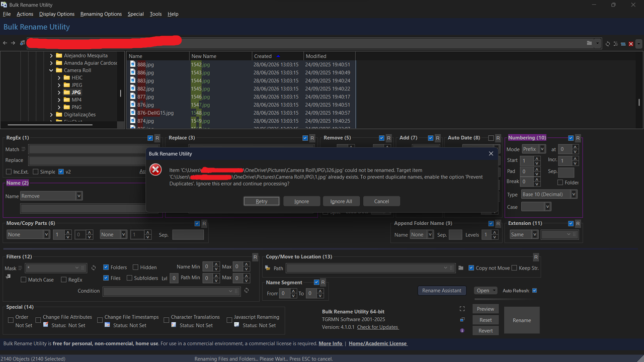This screenshot has height=362, width=644.
Task: Click the Javascript Renaming status icon
Action: (x=236, y=325)
